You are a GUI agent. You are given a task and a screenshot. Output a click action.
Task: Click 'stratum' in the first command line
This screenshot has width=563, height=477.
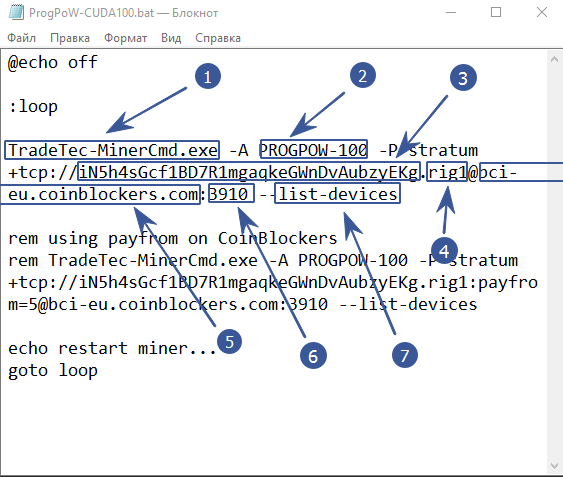click(x=443, y=150)
